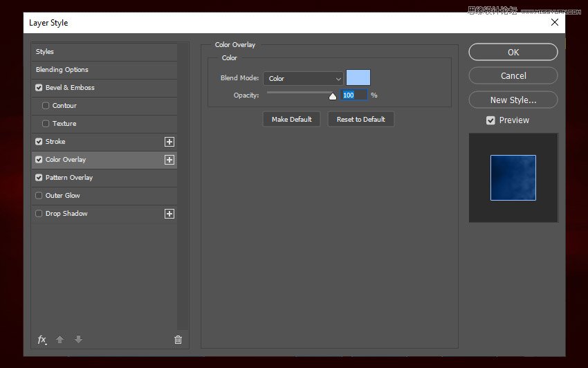588x368 pixels.
Task: Enable the Outer Glow checkbox
Action: click(39, 196)
